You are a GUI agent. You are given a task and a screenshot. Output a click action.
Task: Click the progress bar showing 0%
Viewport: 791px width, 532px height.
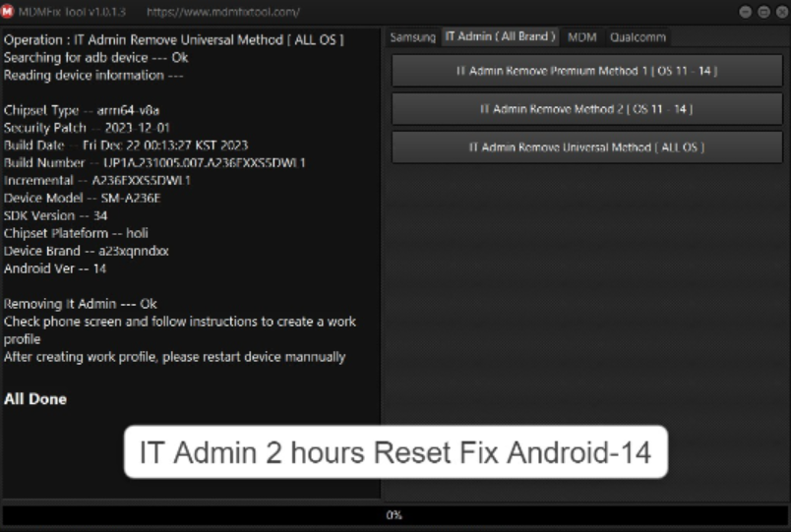pyautogui.click(x=395, y=515)
